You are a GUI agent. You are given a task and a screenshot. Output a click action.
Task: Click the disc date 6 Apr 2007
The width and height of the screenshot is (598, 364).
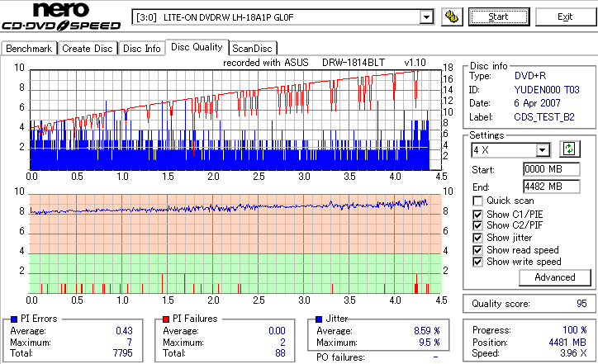(x=537, y=103)
